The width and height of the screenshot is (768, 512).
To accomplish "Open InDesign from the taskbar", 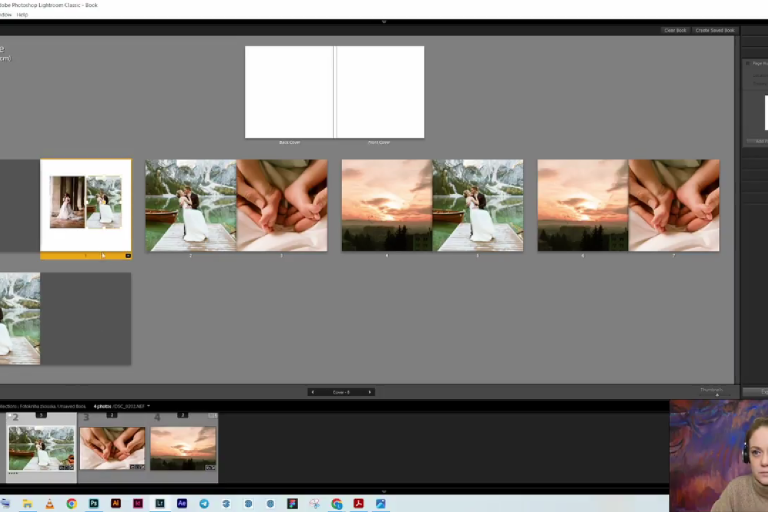I will [x=138, y=503].
